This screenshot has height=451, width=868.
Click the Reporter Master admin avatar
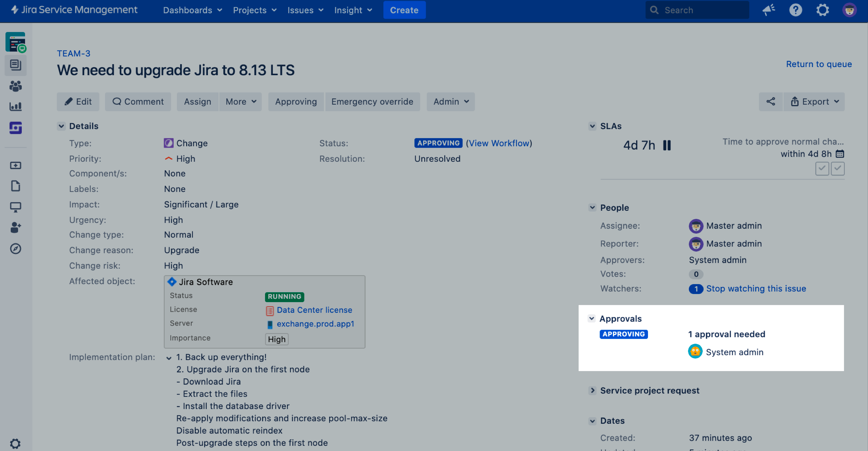696,244
